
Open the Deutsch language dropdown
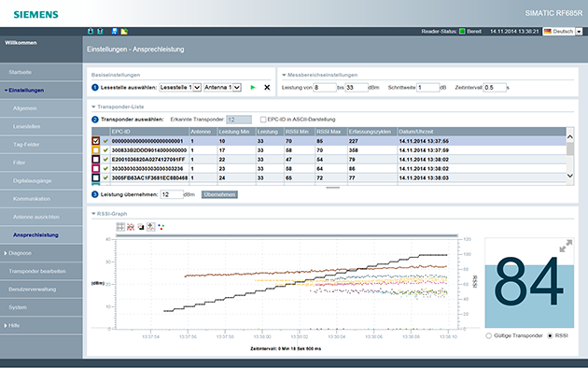[563, 32]
